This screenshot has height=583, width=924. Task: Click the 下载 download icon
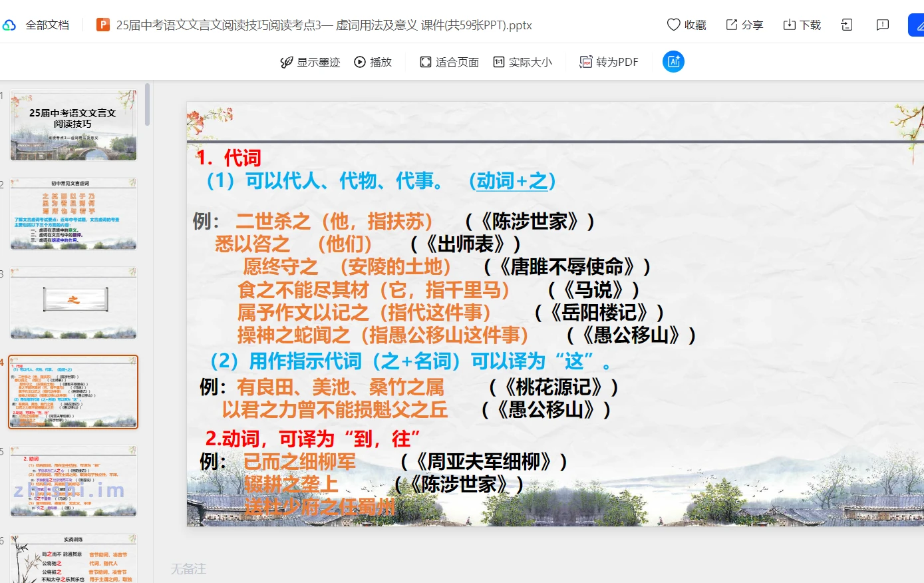790,25
